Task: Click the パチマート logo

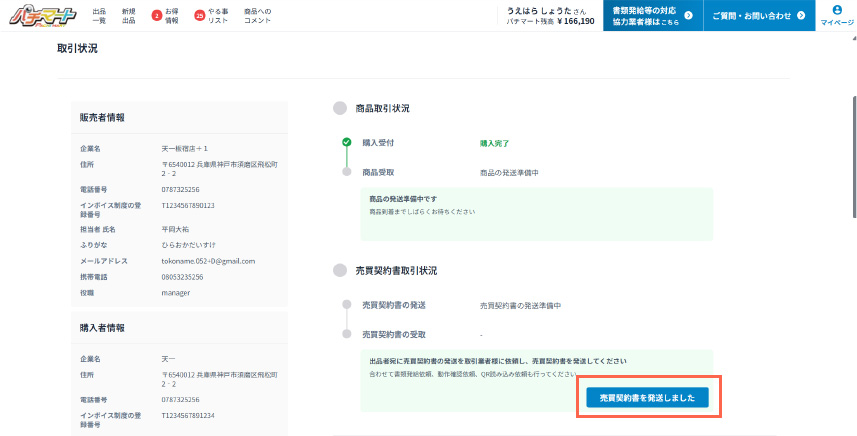Action: coord(39,16)
